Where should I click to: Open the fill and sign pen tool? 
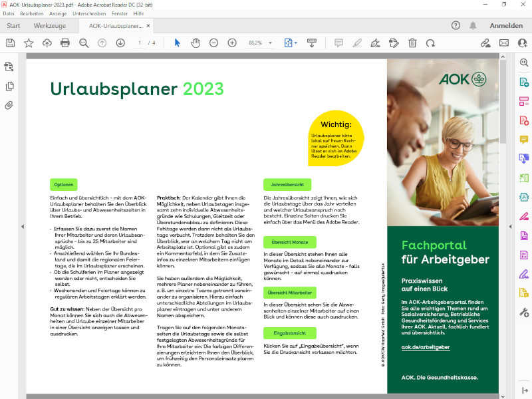375,43
